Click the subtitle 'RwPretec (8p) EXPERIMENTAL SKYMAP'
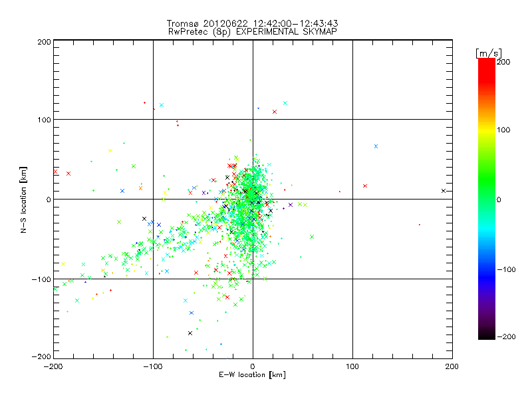Image resolution: width=532 pixels, height=399 pixels. (x=253, y=32)
